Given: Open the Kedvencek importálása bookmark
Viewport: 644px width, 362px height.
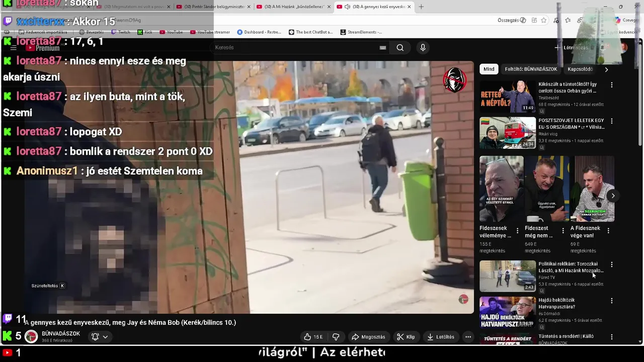Looking at the screenshot, I should click(x=43, y=32).
